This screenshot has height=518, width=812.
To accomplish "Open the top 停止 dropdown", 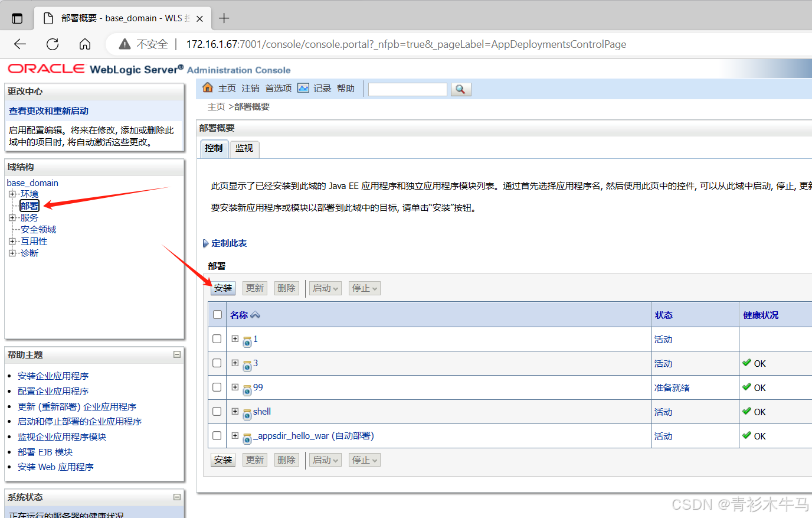I will (364, 288).
